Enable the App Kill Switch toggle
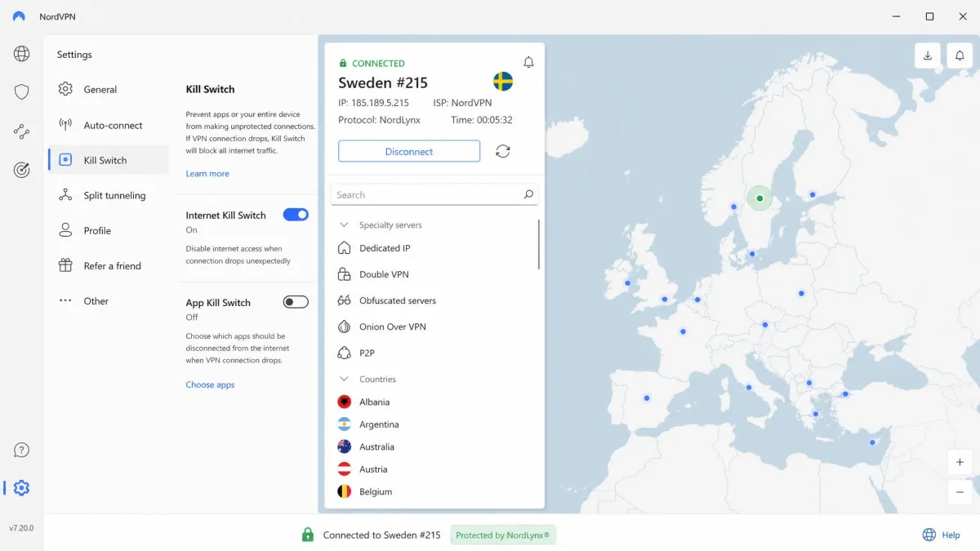Image resolution: width=980 pixels, height=551 pixels. (296, 302)
